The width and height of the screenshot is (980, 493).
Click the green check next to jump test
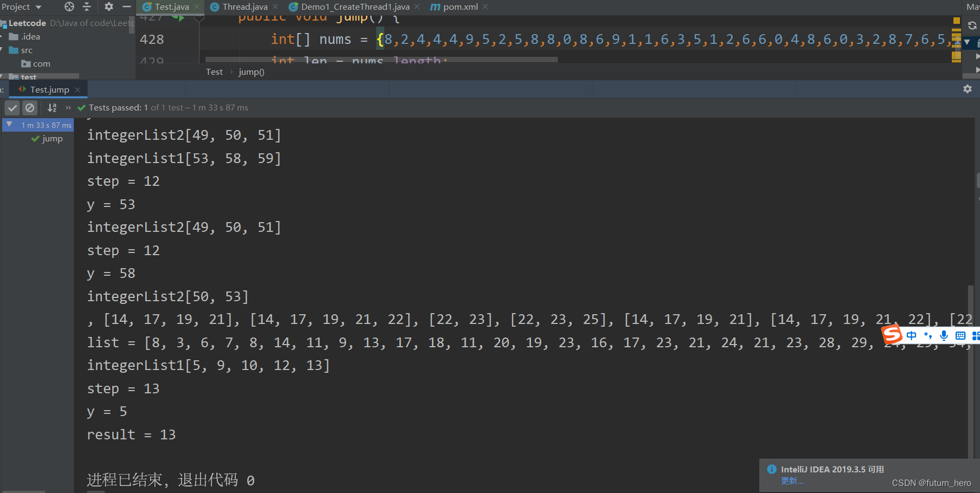pos(35,139)
